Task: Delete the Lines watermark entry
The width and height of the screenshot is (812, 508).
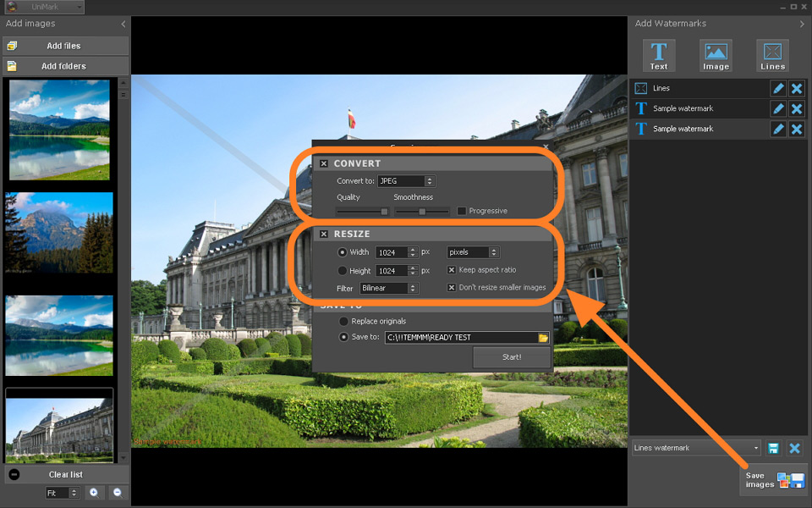Action: pyautogui.click(x=797, y=88)
